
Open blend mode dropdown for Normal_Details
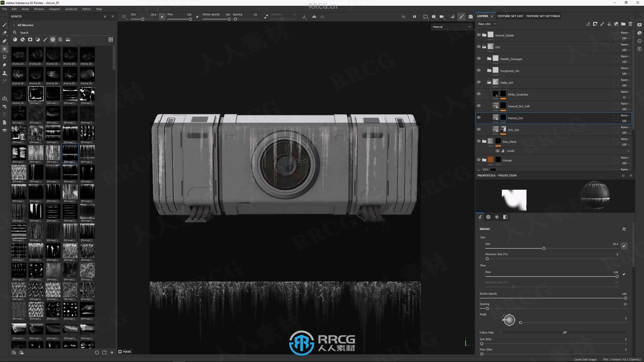[625, 33]
